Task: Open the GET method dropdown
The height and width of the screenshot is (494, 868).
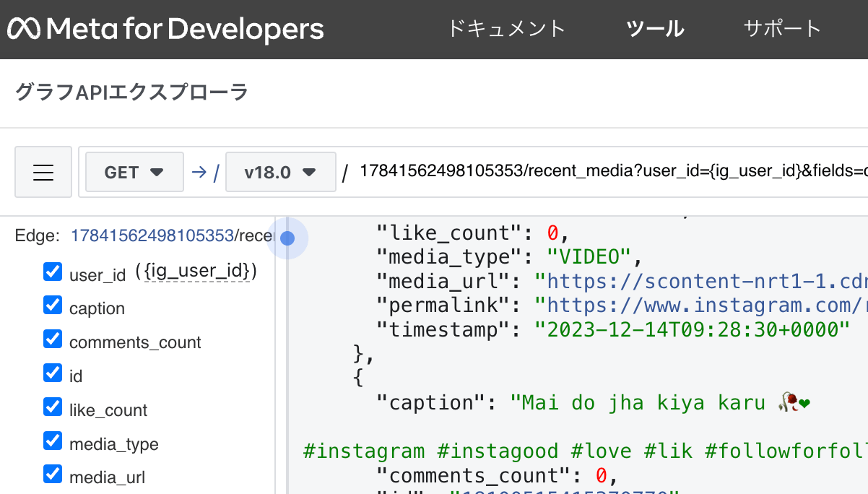Action: pos(134,172)
